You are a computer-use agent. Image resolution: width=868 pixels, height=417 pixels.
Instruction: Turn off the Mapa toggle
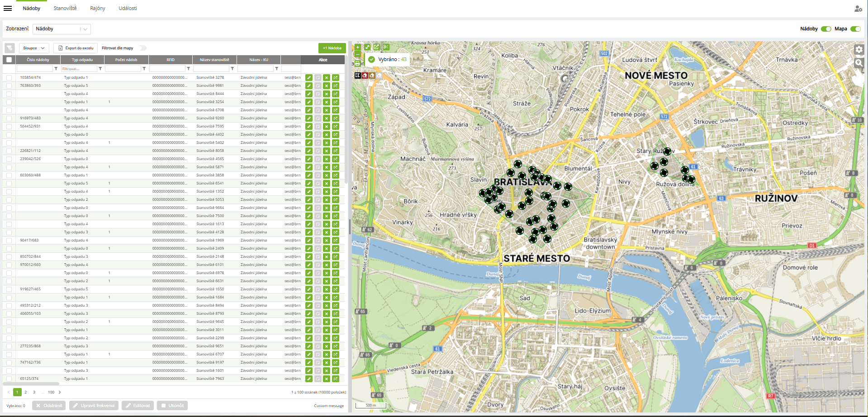pyautogui.click(x=855, y=29)
